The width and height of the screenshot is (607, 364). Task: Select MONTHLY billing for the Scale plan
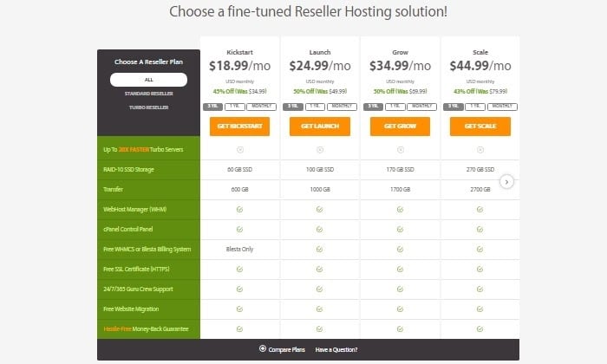pos(502,107)
